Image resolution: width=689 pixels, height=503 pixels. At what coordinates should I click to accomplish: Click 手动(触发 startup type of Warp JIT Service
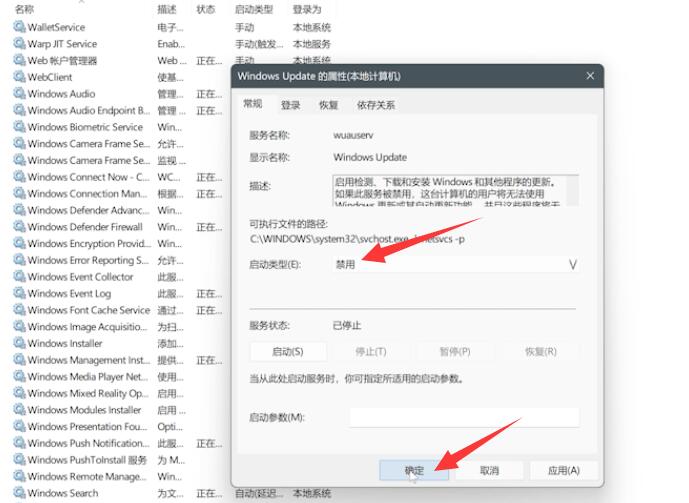click(x=259, y=44)
